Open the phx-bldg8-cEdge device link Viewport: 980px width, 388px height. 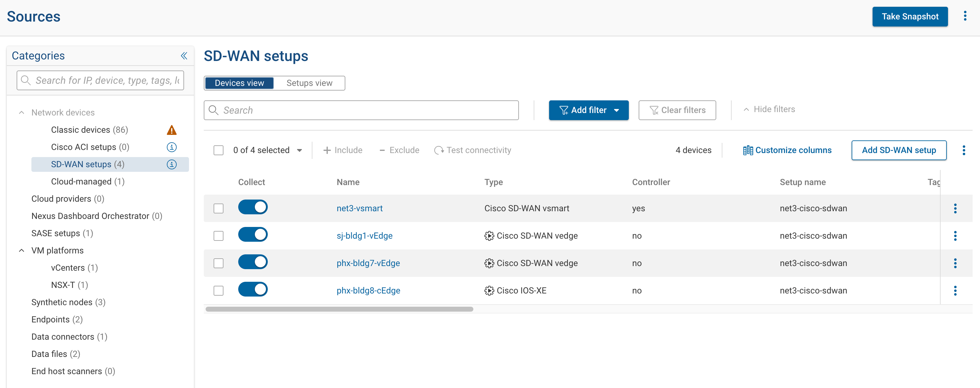coord(368,291)
